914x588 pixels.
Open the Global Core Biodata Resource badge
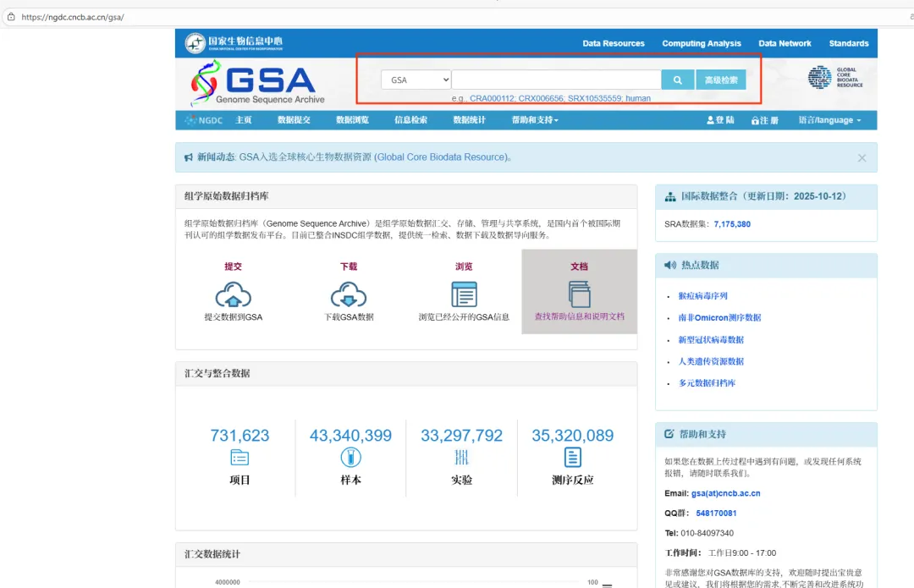click(835, 77)
